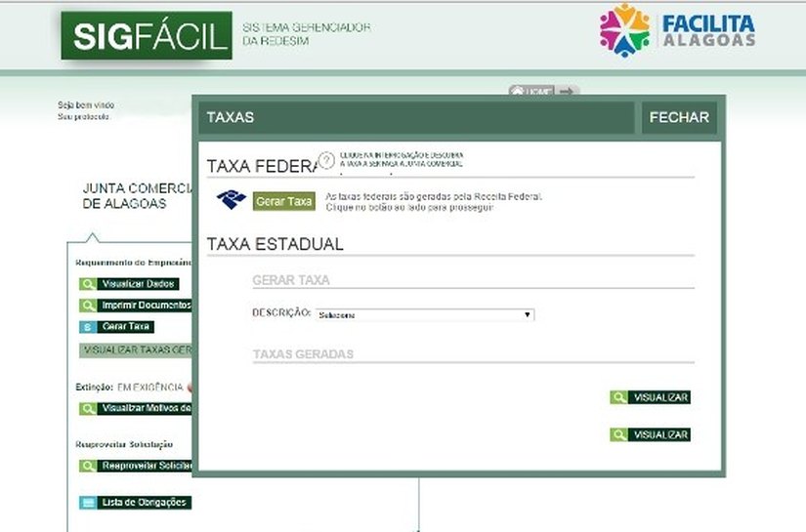Click the magnifier icon beside Reaproveitar Solicitação

(x=88, y=466)
